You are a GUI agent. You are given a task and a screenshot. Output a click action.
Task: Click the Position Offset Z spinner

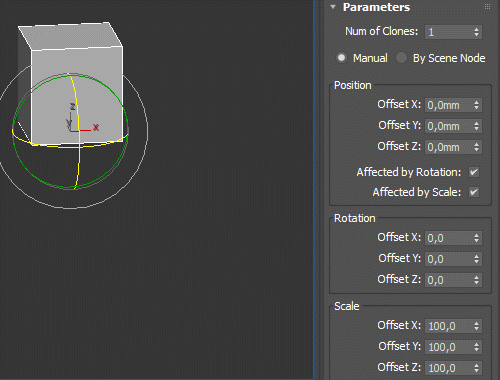click(x=477, y=147)
